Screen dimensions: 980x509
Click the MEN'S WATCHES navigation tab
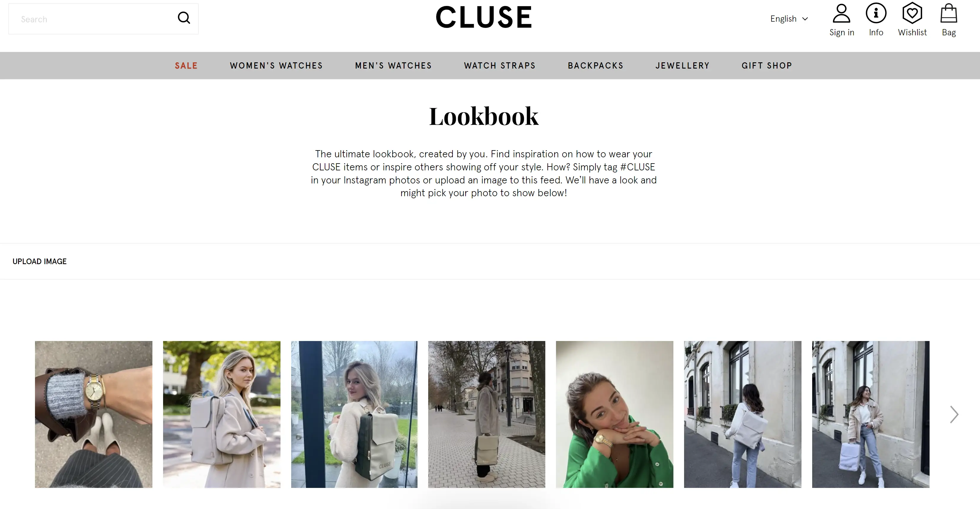coord(394,66)
